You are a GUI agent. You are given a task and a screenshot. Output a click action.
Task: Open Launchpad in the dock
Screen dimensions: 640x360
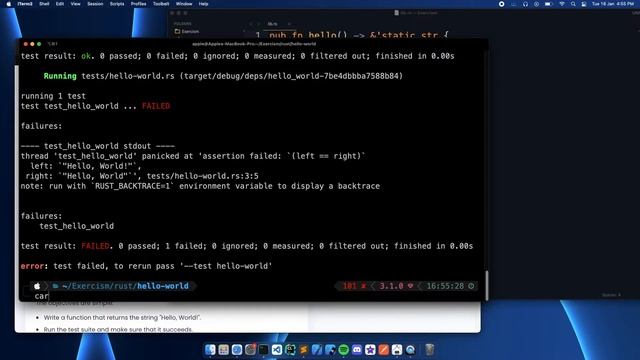point(224,350)
